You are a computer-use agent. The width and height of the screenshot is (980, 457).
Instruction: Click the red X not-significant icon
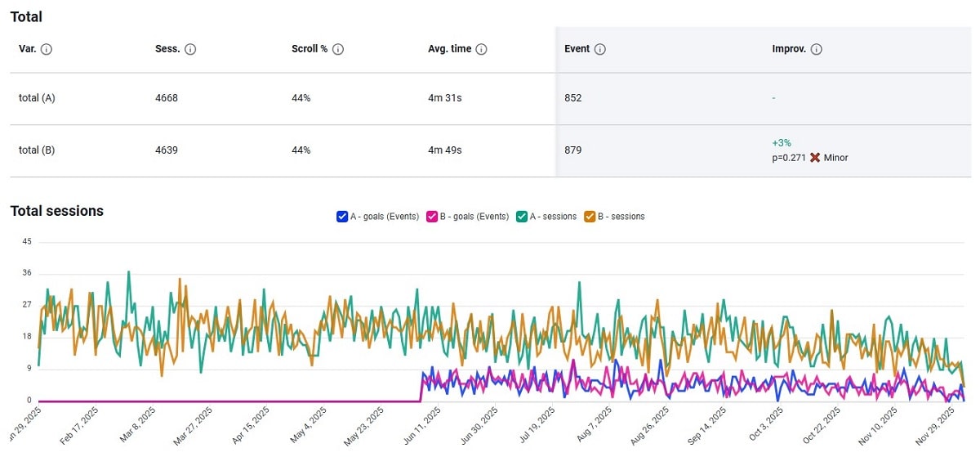click(814, 157)
